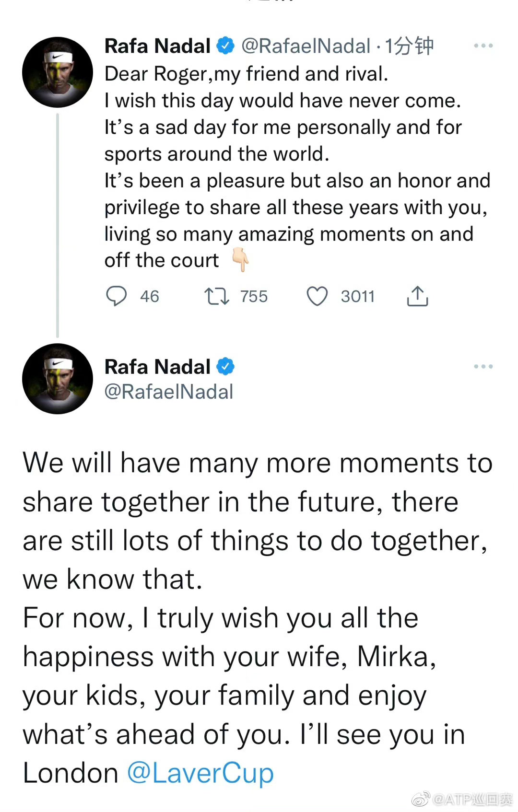Open @RafaelNadal handle next to the timestamp

tap(306, 46)
